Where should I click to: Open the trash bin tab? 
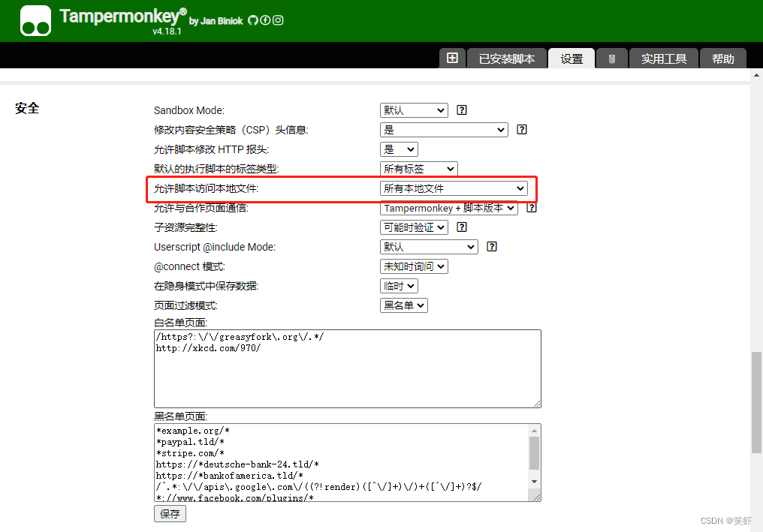611,59
